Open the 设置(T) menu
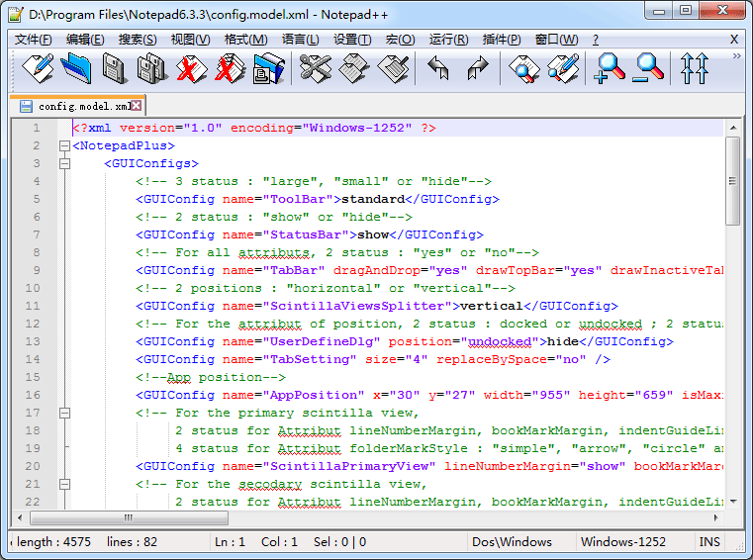This screenshot has height=560, width=753. pos(352,40)
